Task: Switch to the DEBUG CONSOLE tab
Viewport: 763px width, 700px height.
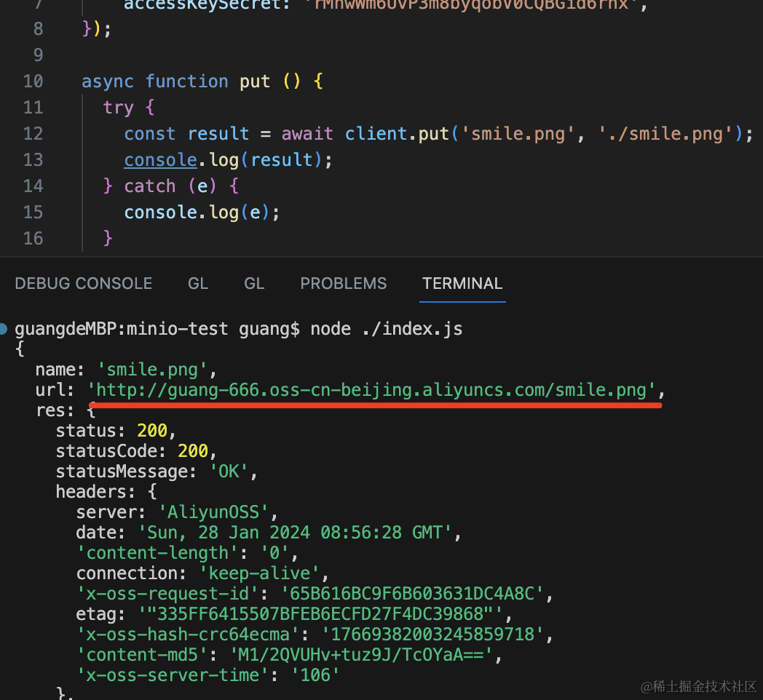Action: [84, 283]
